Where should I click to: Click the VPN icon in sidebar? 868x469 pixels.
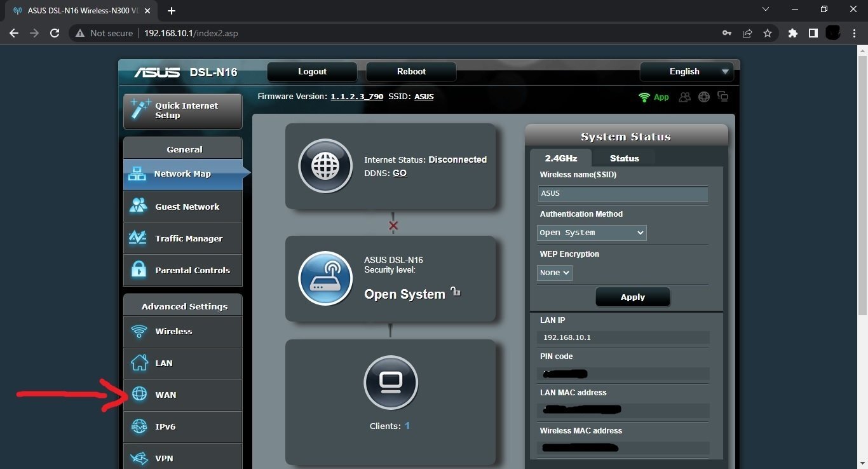pos(139,458)
